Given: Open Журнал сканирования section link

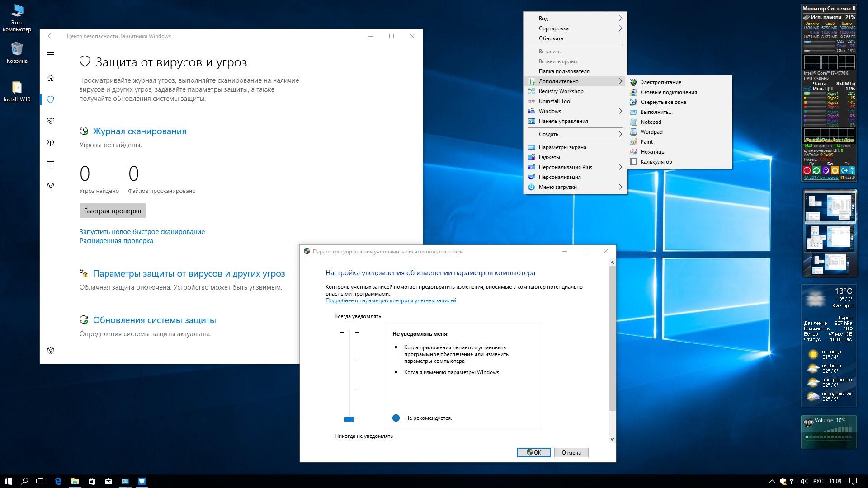Looking at the screenshot, I should coord(141,130).
